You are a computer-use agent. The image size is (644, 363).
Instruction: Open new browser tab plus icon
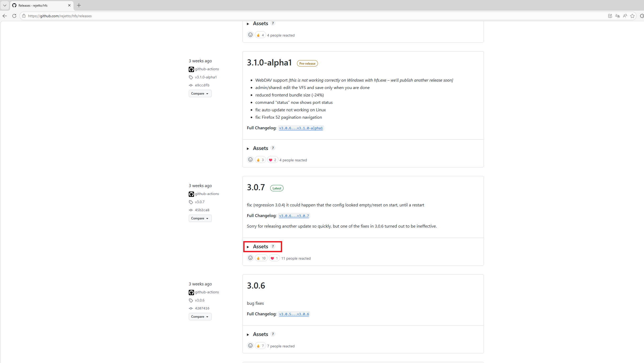coord(79,5)
